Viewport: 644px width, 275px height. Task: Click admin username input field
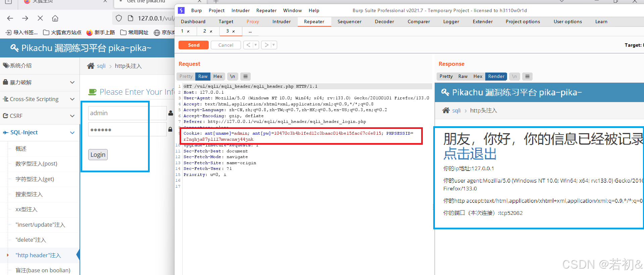[x=127, y=113]
